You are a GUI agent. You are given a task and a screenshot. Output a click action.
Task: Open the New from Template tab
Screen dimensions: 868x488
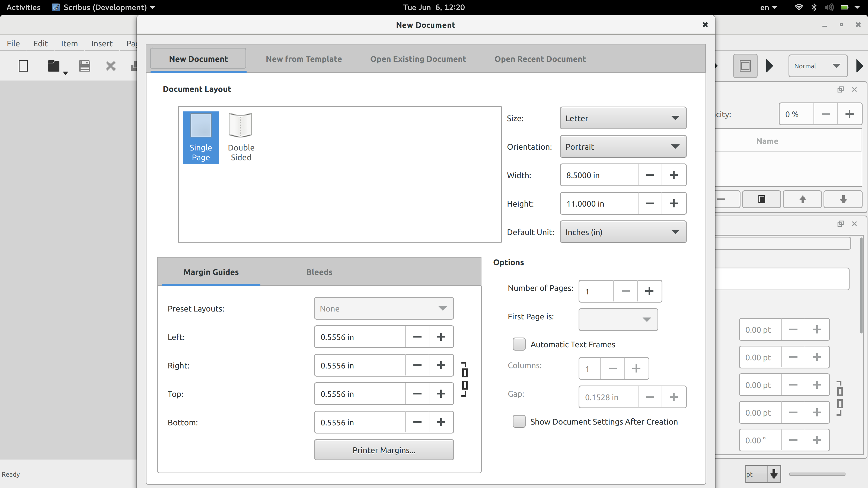pos(304,59)
